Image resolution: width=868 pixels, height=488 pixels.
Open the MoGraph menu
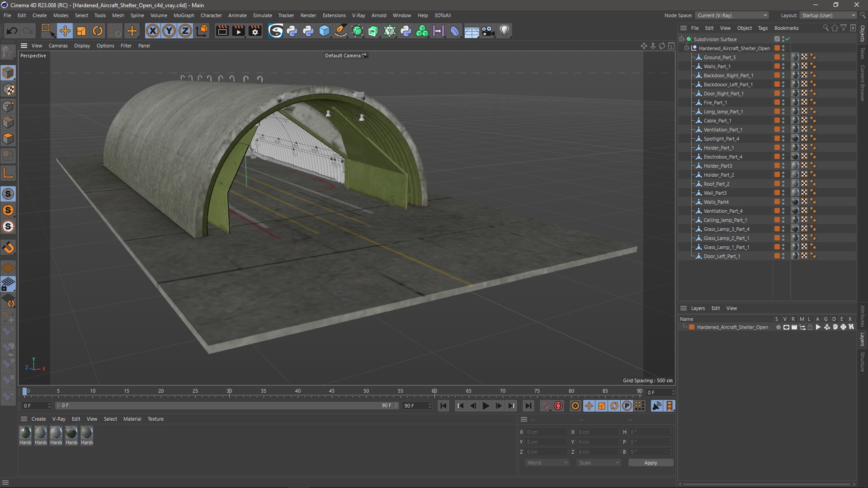coord(184,15)
